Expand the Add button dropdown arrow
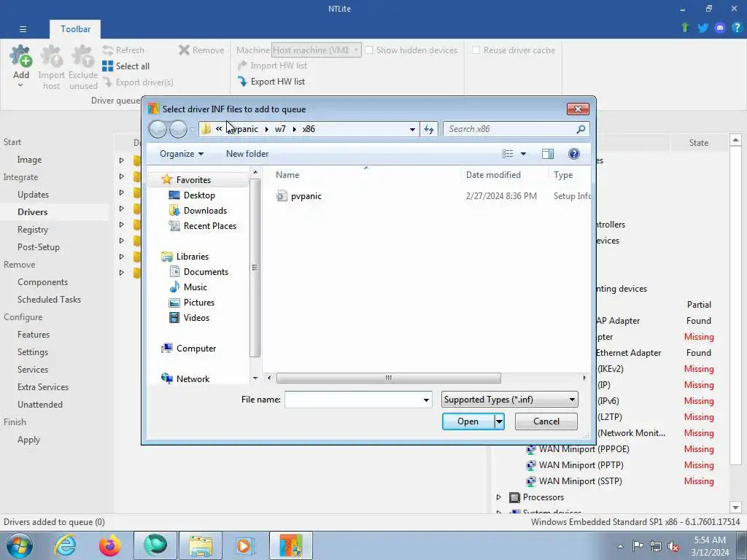 [x=20, y=86]
